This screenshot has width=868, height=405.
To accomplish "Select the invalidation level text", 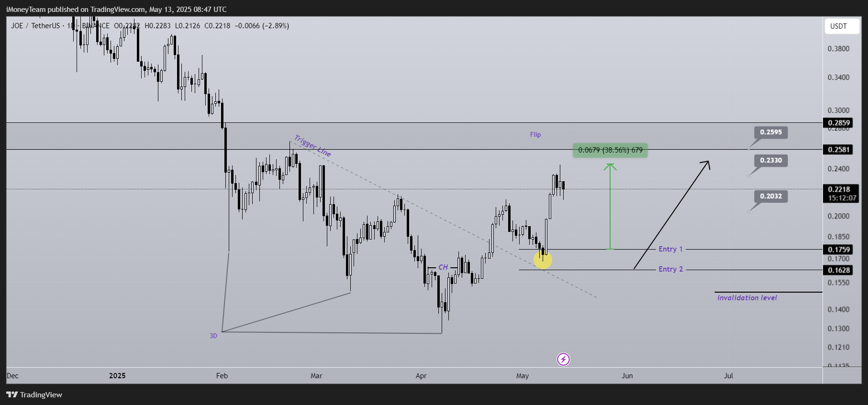I will point(747,298).
